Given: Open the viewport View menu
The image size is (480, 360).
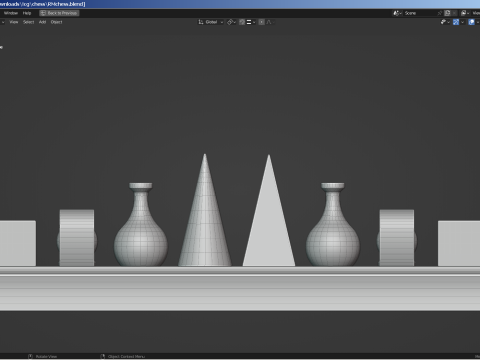Looking at the screenshot, I should click(x=14, y=22).
